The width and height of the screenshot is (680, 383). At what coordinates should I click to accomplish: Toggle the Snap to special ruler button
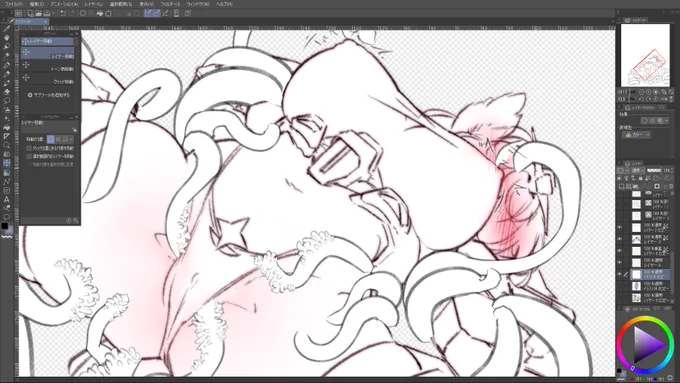[156, 13]
